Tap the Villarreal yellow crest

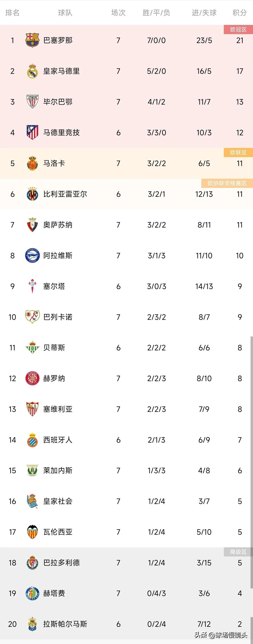click(x=32, y=194)
